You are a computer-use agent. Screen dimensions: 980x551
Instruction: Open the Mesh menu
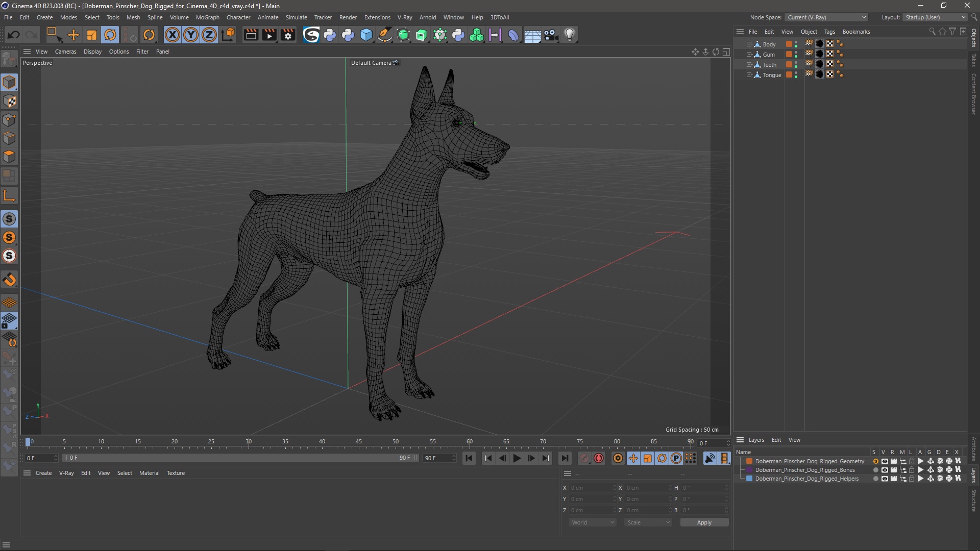(x=133, y=17)
